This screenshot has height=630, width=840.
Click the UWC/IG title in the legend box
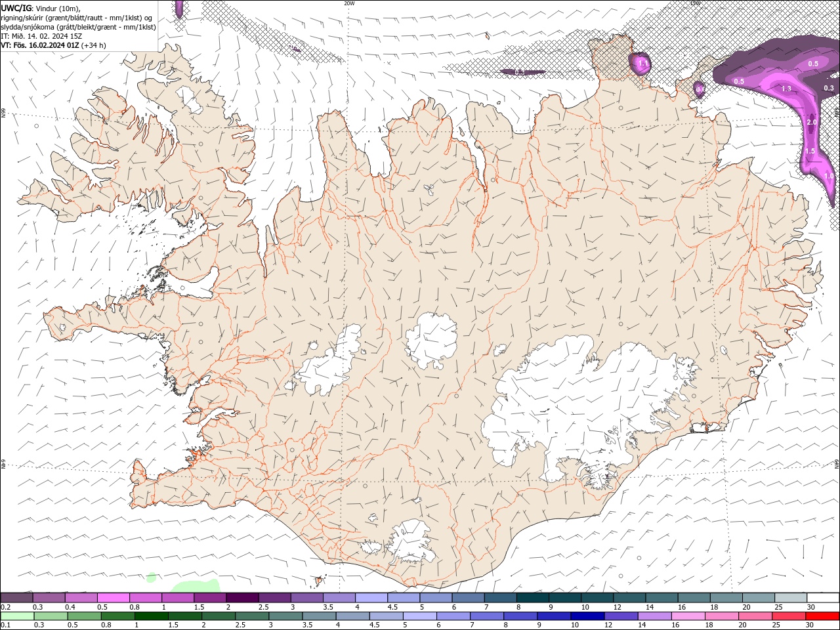(x=17, y=8)
